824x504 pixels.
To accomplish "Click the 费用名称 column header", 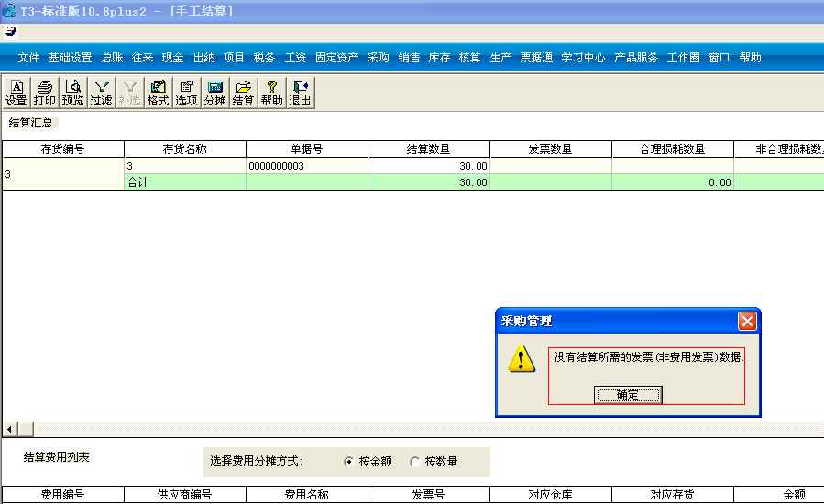I will (x=307, y=495).
